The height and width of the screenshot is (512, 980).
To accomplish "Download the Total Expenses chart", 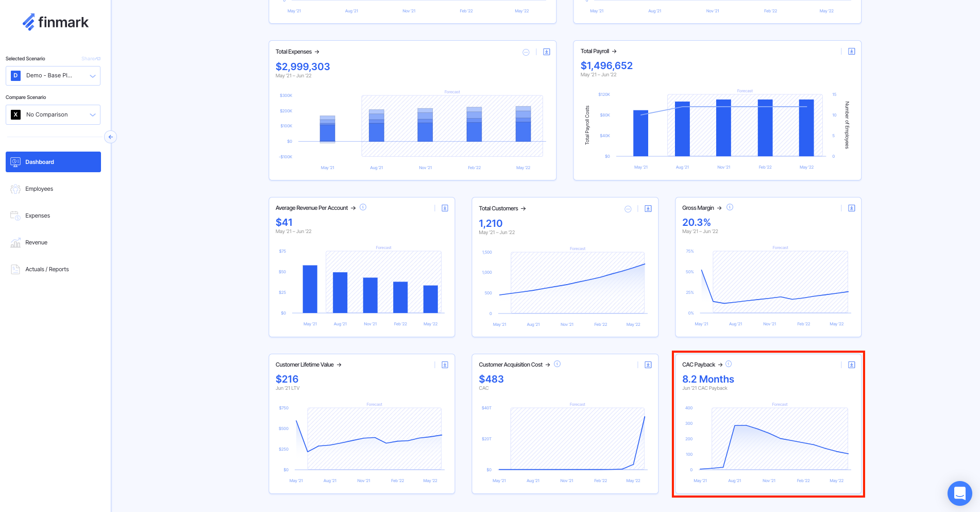I will click(547, 52).
